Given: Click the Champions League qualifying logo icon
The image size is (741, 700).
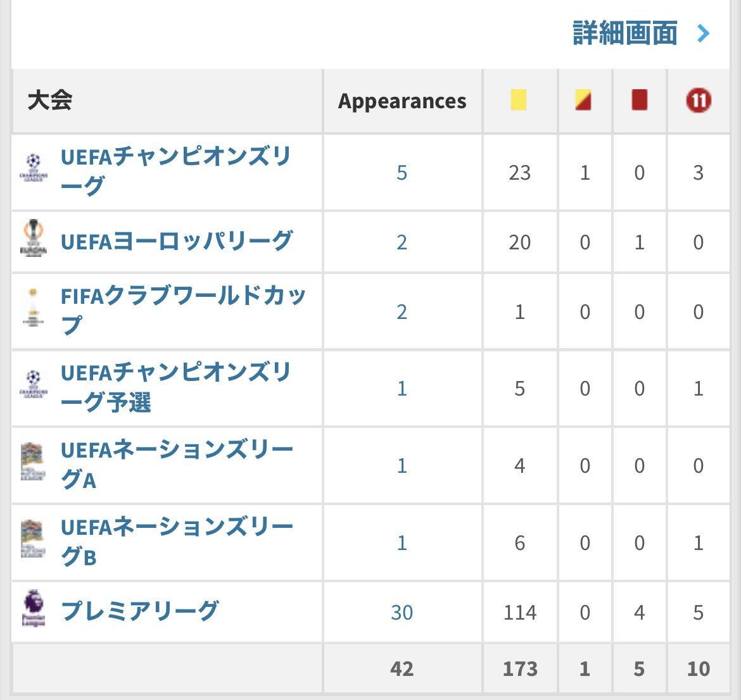Looking at the screenshot, I should (x=34, y=384).
